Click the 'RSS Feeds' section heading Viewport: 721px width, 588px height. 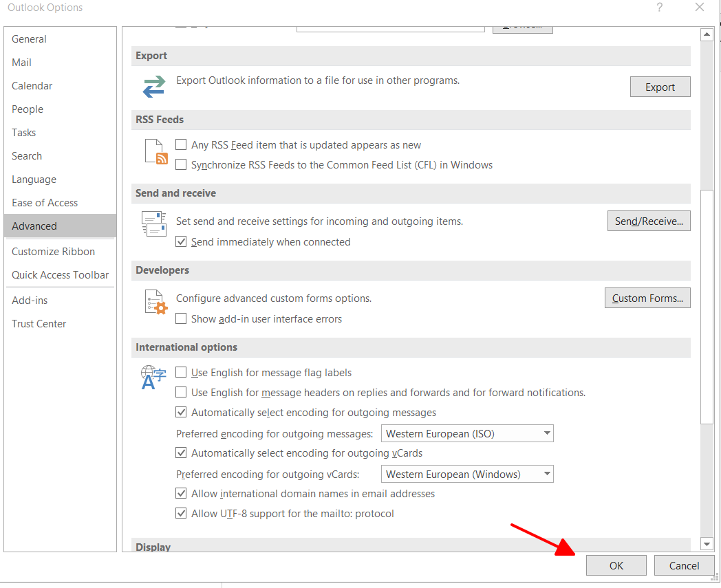click(160, 120)
